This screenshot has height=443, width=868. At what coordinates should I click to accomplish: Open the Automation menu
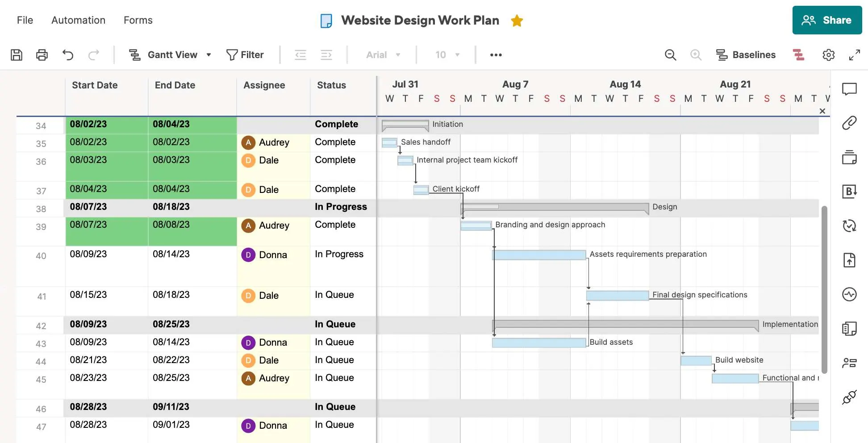[78, 20]
